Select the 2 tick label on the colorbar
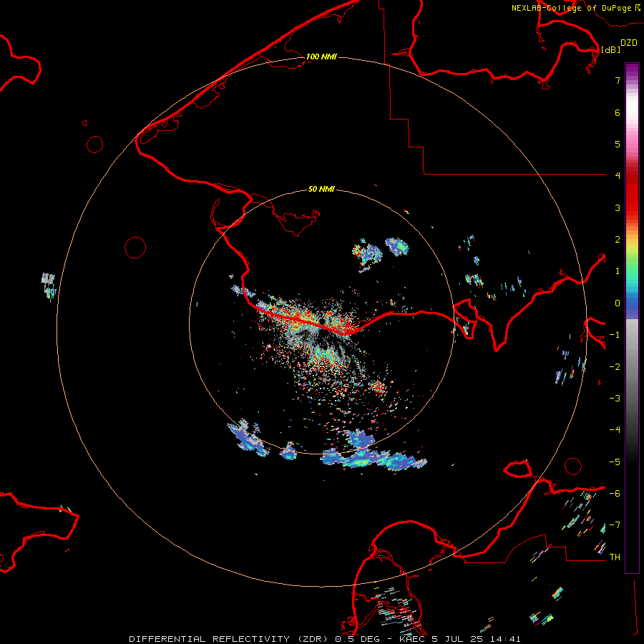This screenshot has width=644, height=644. tap(618, 240)
